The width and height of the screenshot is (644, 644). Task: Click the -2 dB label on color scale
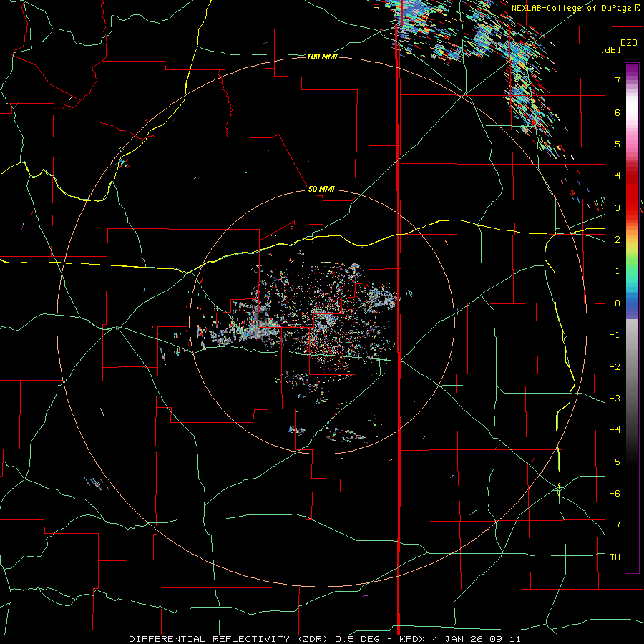(x=615, y=367)
